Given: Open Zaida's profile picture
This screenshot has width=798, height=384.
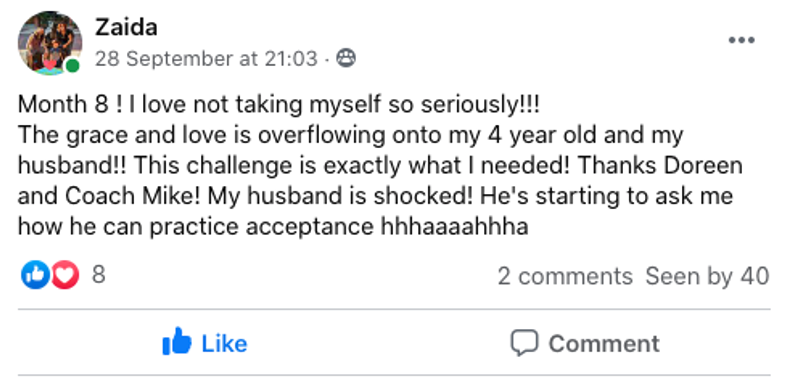Looking at the screenshot, I should point(49,43).
